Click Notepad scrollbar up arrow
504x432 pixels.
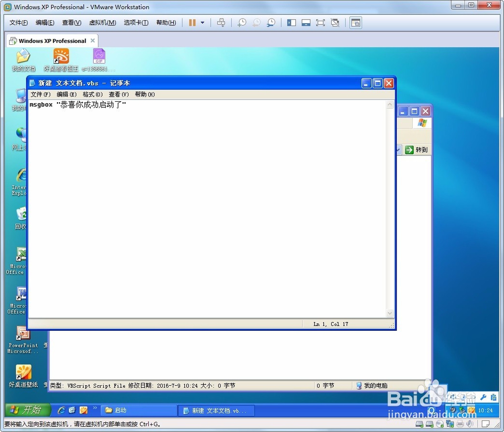pyautogui.click(x=390, y=104)
